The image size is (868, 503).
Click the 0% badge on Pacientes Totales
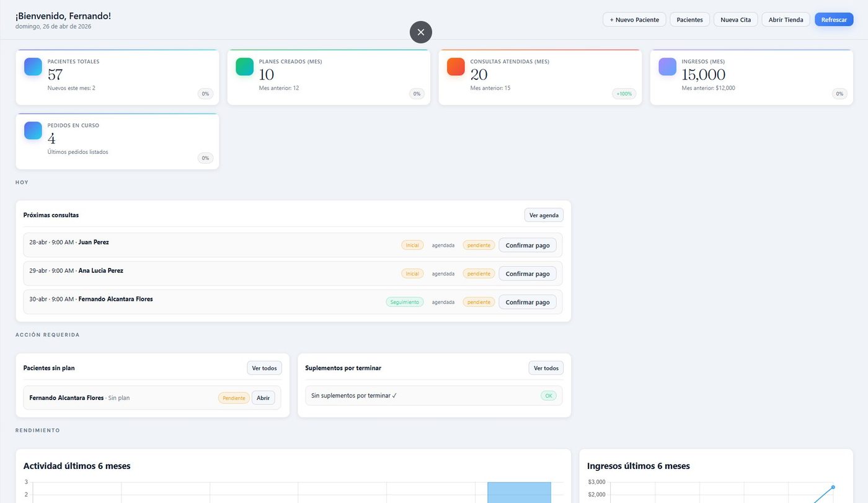[205, 94]
